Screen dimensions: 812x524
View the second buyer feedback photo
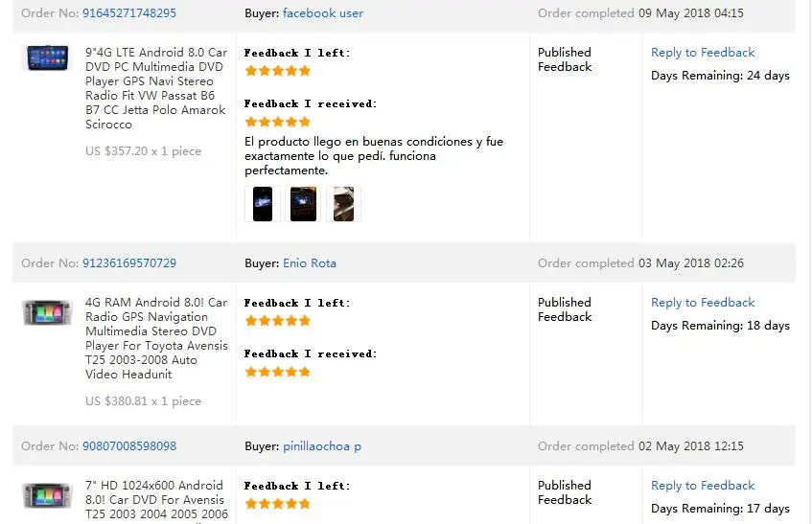[x=303, y=204]
